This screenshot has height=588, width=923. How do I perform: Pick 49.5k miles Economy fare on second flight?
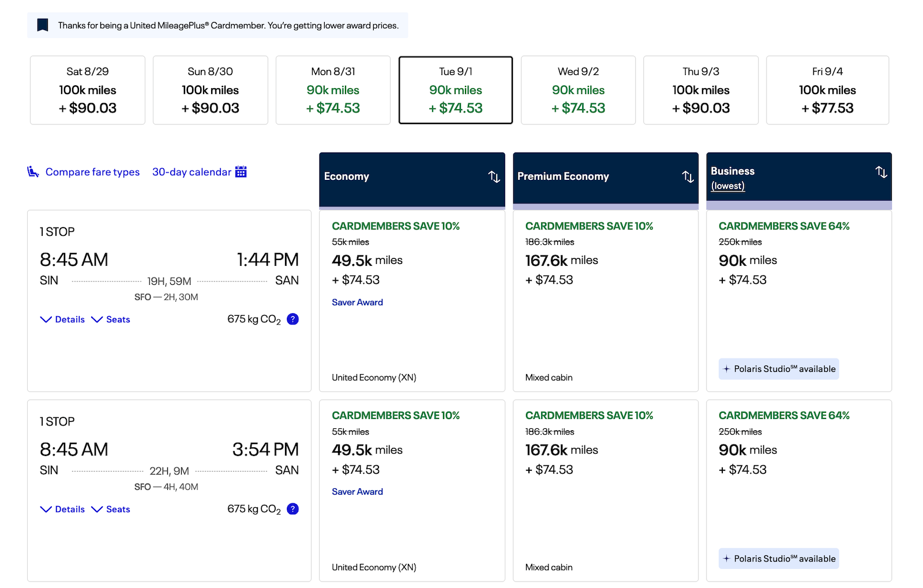[x=412, y=491]
